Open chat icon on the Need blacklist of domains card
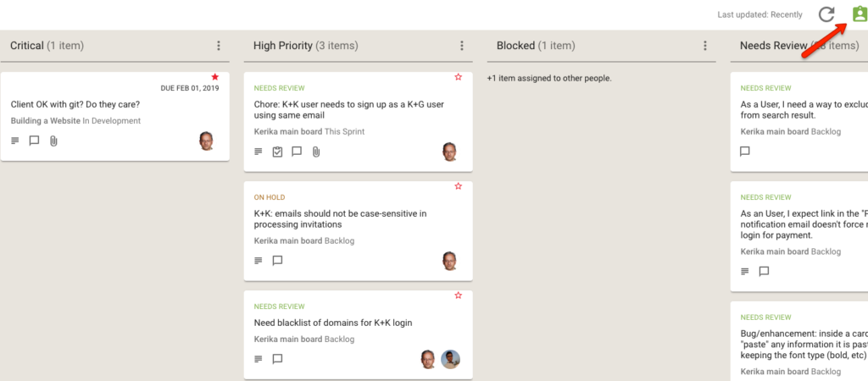This screenshot has width=868, height=381. coord(278,359)
